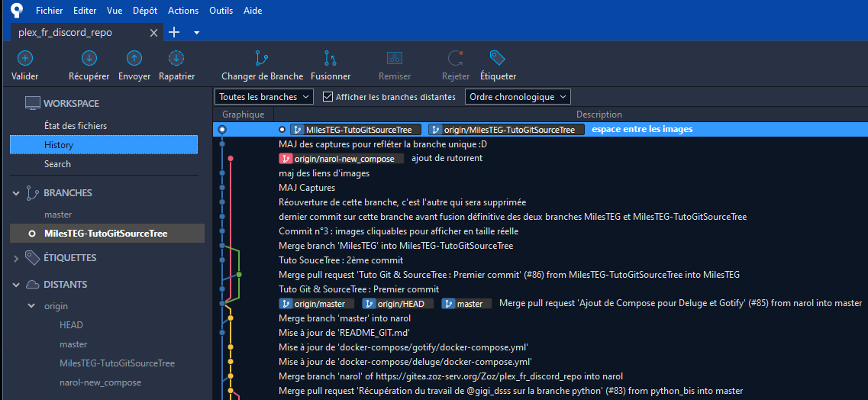868x400 pixels.
Task: Click the origin/narol-new_compose red branch label
Action: pyautogui.click(x=341, y=159)
